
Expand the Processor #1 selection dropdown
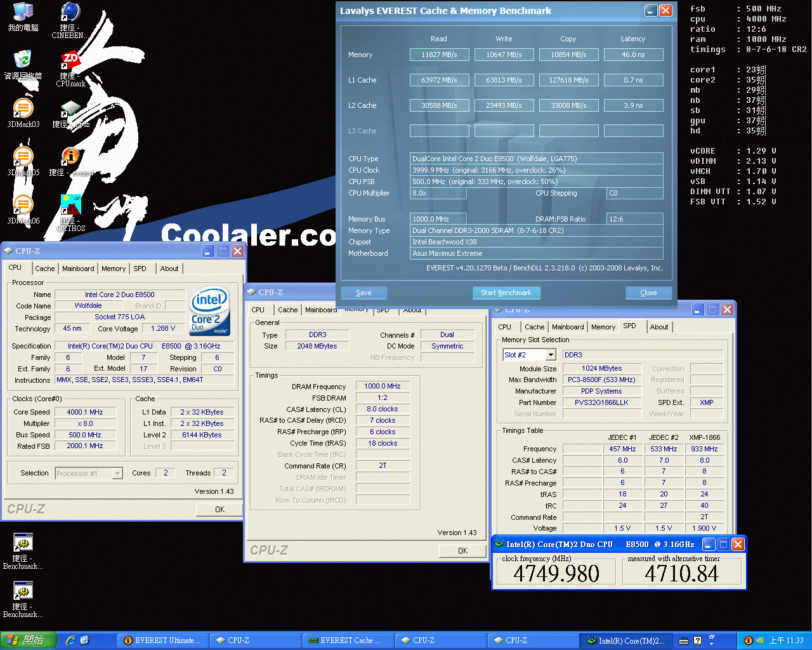pyautogui.click(x=117, y=473)
